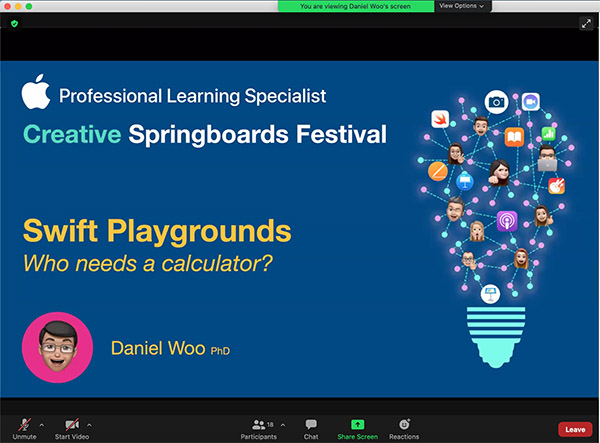Open video options arrow beside Start Video
Viewport: 600px width, 443px height.
click(89, 425)
